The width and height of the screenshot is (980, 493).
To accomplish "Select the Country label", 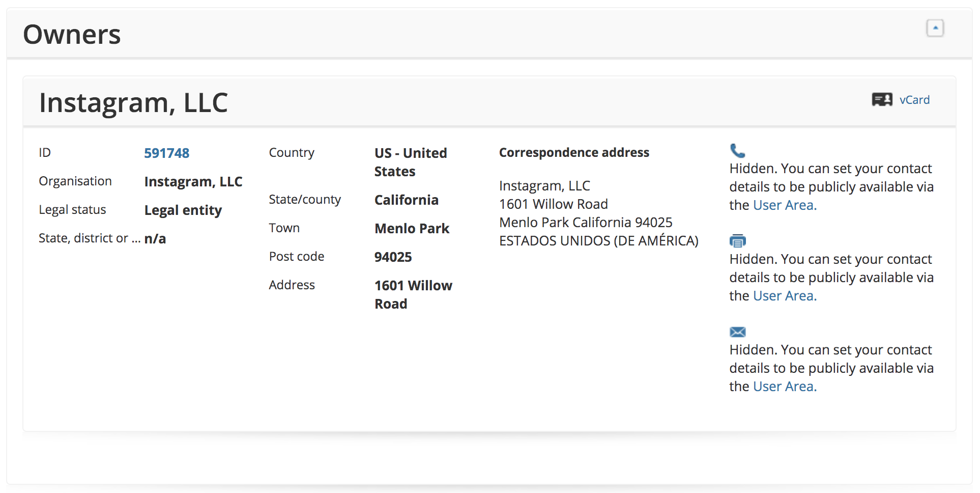I will coord(292,153).
